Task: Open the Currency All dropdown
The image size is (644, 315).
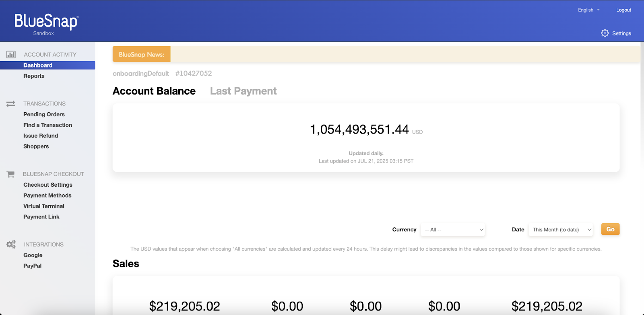Action: click(x=453, y=230)
